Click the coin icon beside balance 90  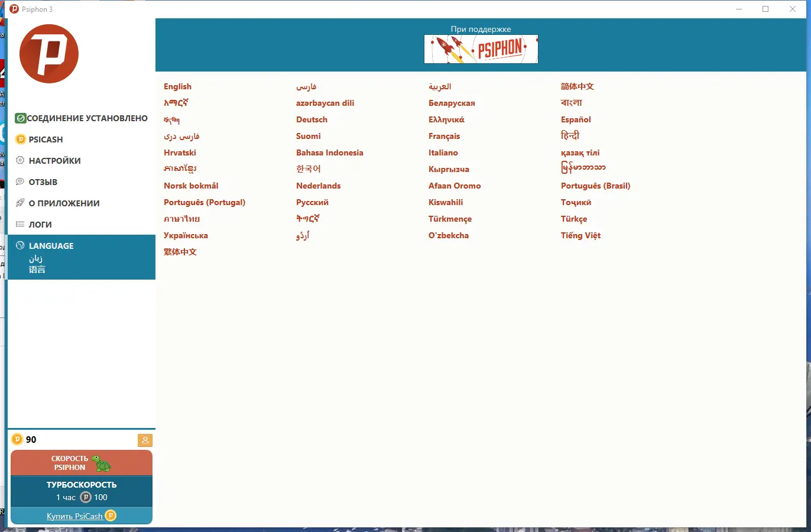17,439
